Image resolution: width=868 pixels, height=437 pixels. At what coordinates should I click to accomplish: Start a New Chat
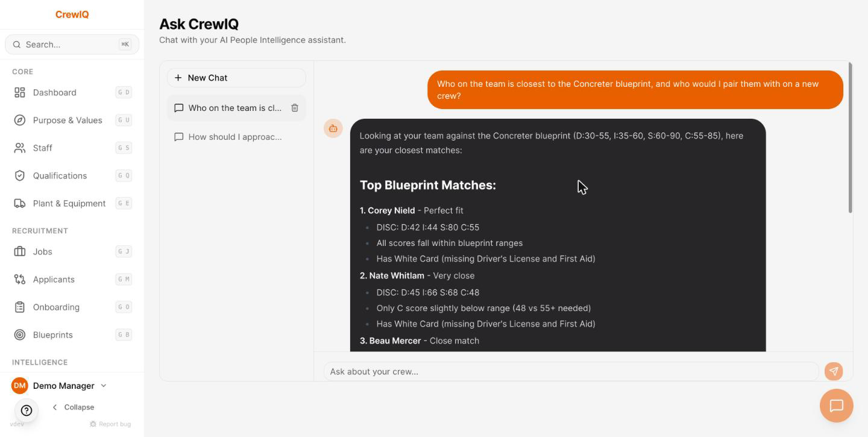[236, 78]
